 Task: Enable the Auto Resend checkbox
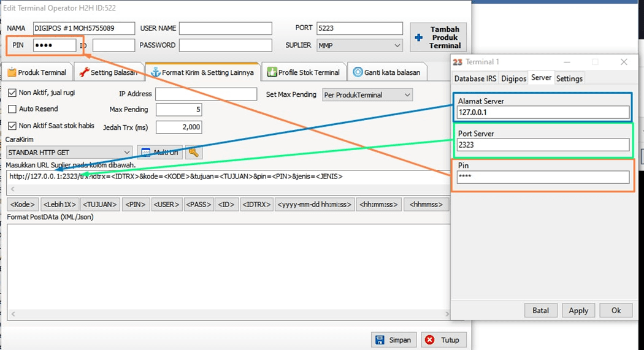tap(12, 109)
